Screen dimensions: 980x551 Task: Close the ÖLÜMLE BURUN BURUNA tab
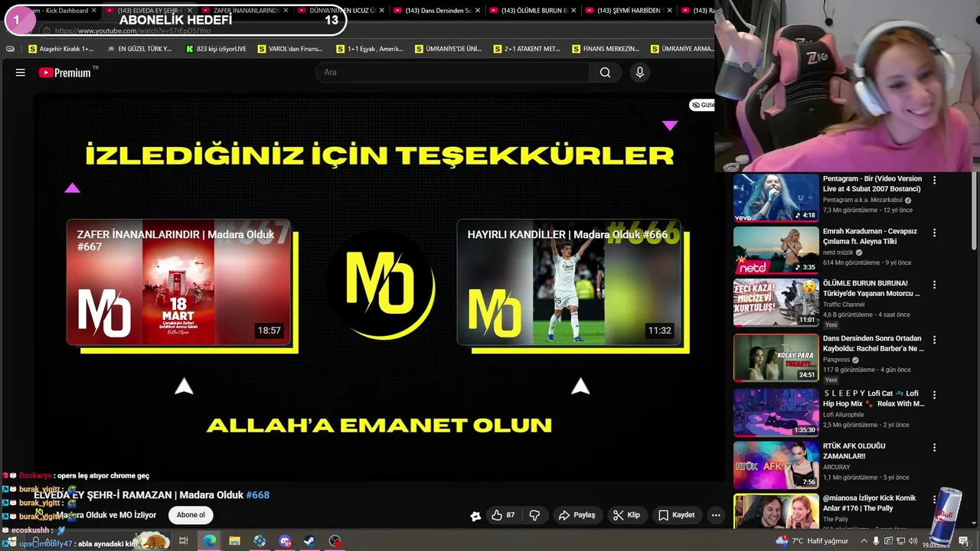[x=573, y=11]
